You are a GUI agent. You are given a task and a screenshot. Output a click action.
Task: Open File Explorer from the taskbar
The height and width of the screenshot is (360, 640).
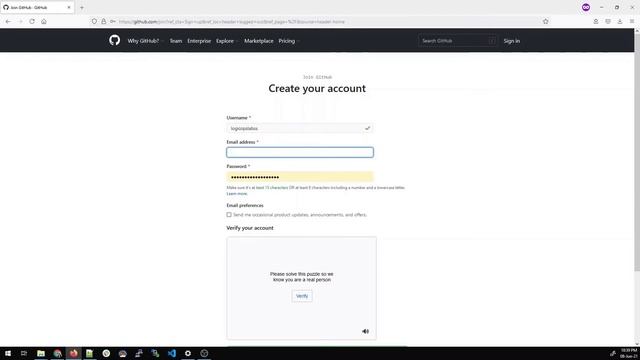pos(41,353)
